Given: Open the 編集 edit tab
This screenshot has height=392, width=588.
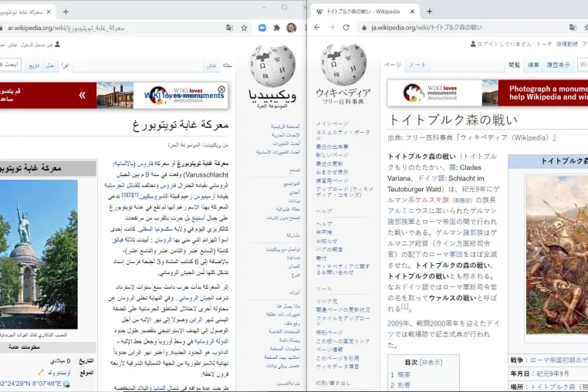Looking at the screenshot, I should 533,65.
